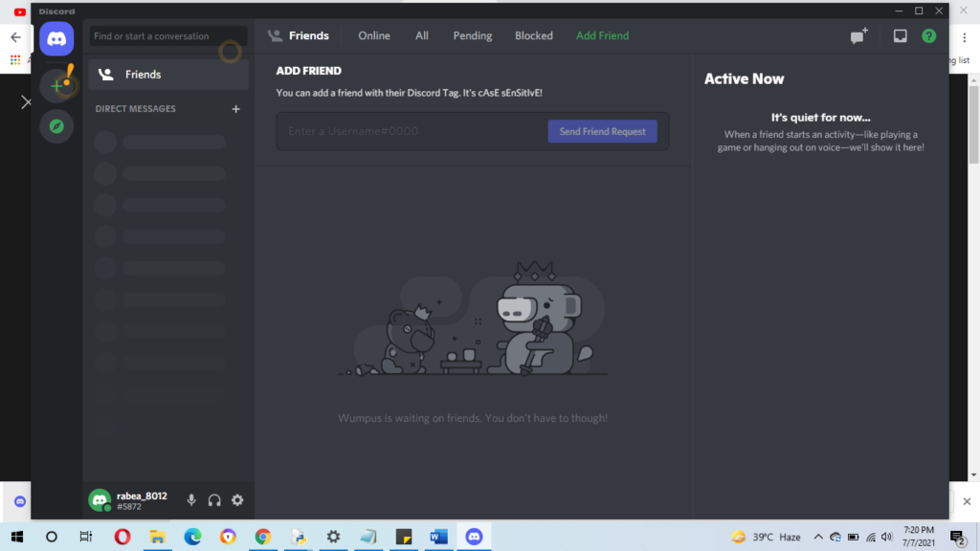The height and width of the screenshot is (551, 980).
Task: Open the Inbox icon
Action: 900,35
